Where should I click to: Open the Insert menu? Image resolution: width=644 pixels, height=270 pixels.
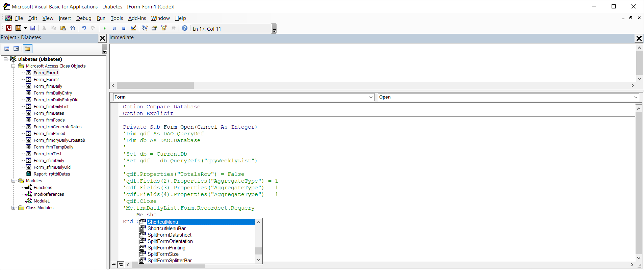[65, 18]
